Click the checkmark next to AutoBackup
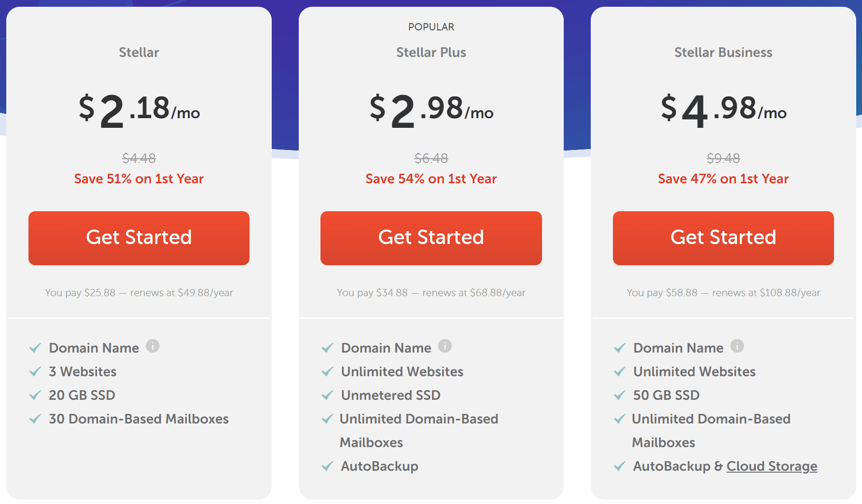This screenshot has height=504, width=862. [x=328, y=466]
